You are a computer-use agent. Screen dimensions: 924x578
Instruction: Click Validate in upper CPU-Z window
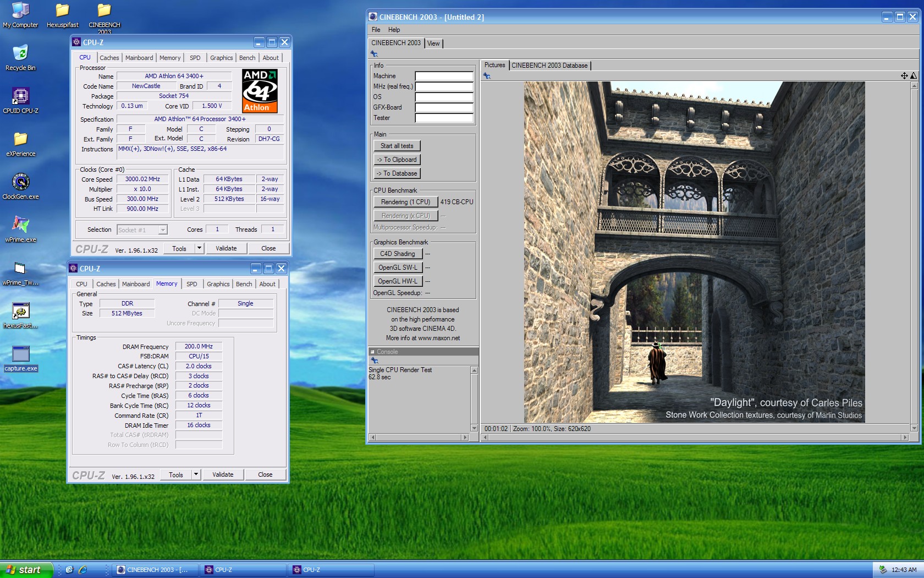click(226, 248)
